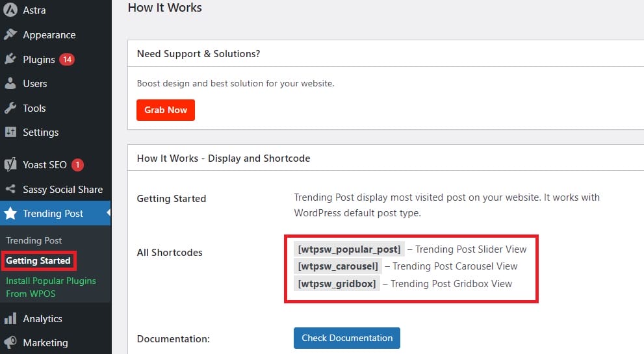Click the Analytics bar chart icon

click(10, 319)
